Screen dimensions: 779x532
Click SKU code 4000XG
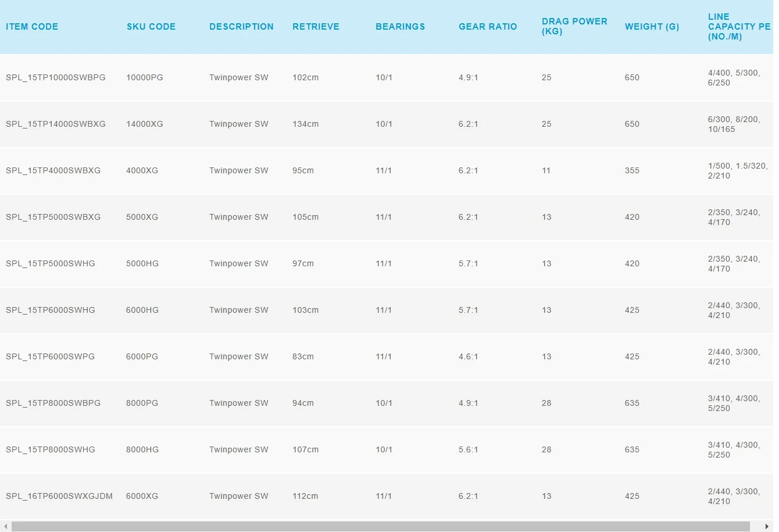pyautogui.click(x=142, y=170)
